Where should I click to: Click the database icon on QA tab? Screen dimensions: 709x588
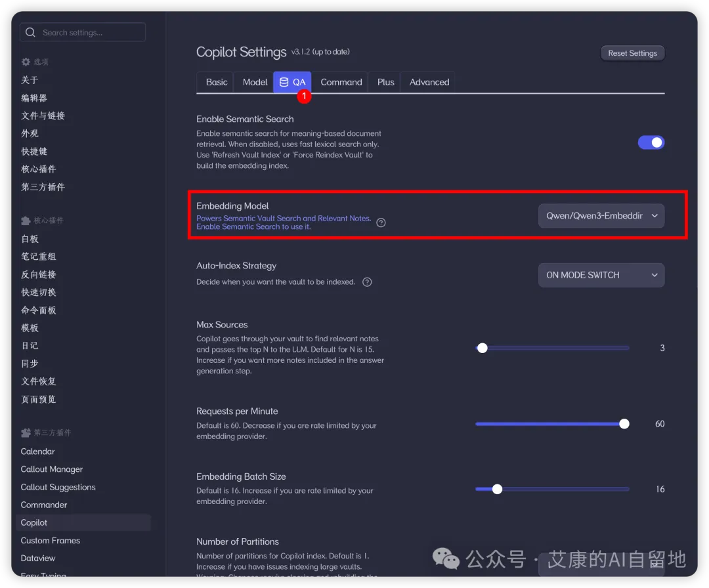click(x=284, y=82)
